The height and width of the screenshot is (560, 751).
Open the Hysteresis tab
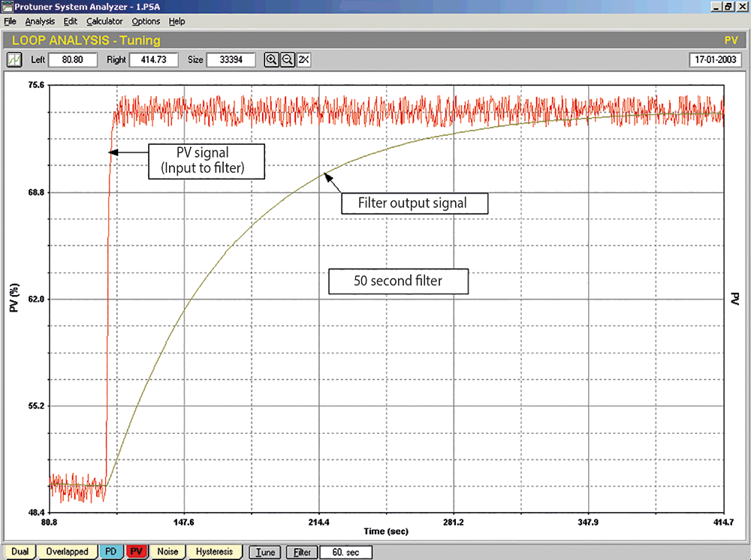[214, 552]
